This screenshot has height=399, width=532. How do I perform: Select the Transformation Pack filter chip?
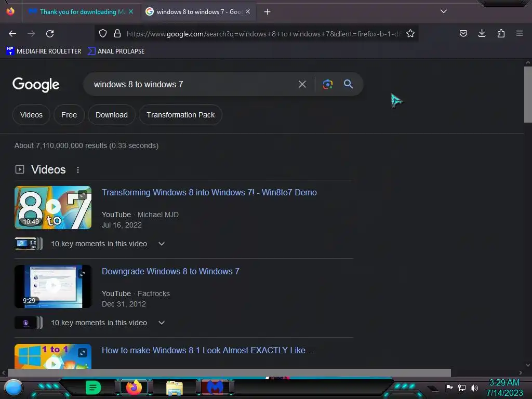click(180, 115)
